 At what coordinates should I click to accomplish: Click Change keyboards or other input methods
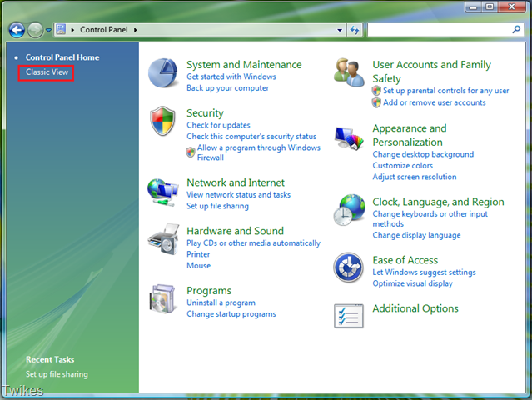tap(430, 219)
